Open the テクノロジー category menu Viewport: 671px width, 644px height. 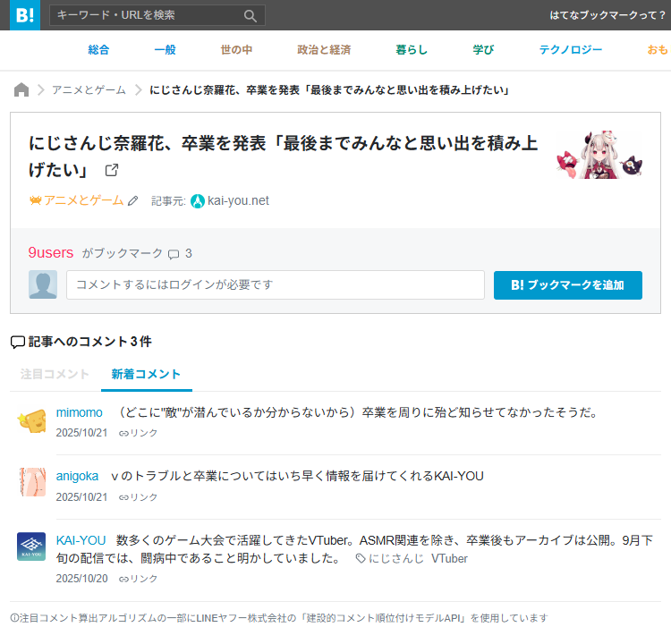(x=570, y=50)
